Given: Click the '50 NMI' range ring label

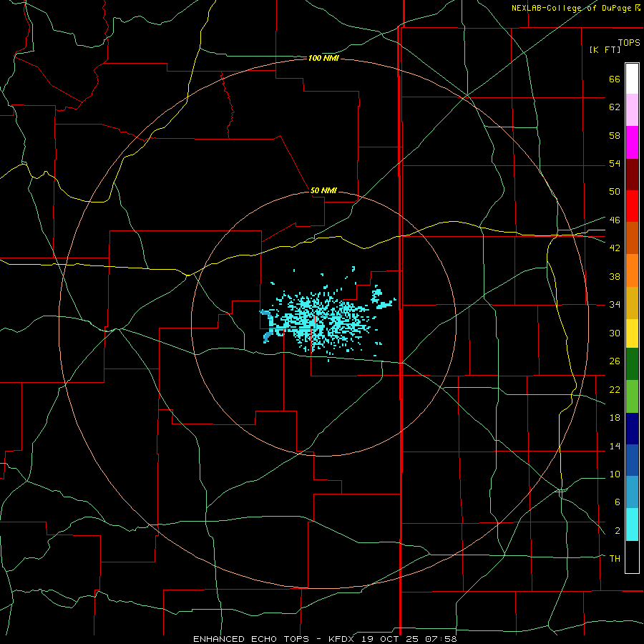Looking at the screenshot, I should [323, 190].
